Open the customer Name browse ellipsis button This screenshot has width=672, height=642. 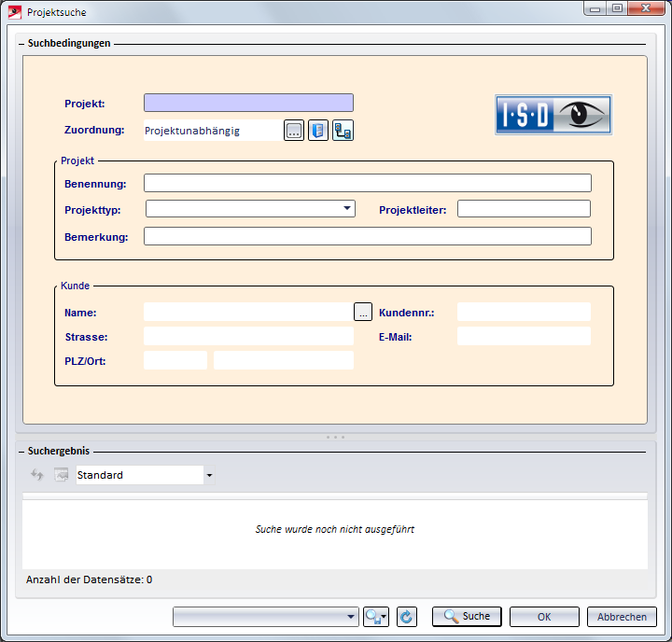point(363,312)
